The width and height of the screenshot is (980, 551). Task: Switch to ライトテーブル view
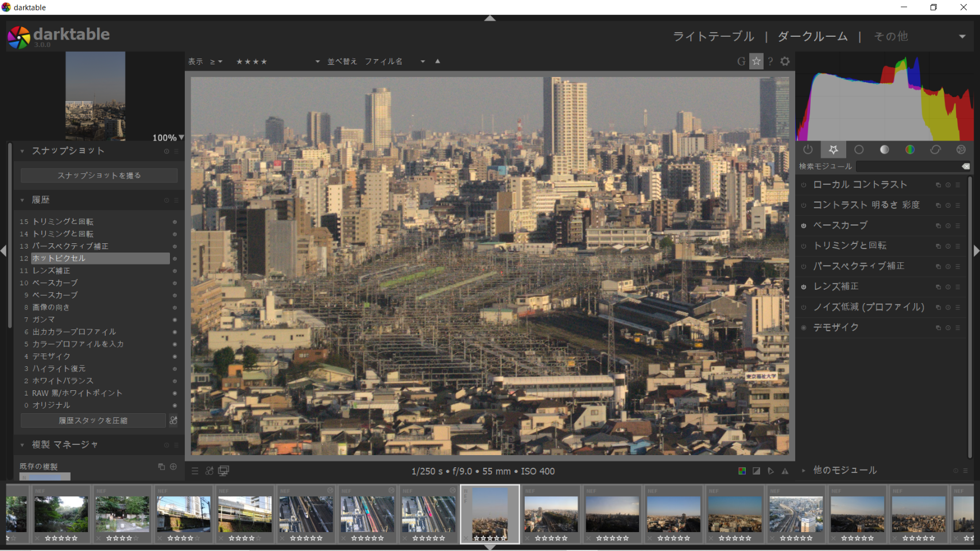pyautogui.click(x=713, y=36)
